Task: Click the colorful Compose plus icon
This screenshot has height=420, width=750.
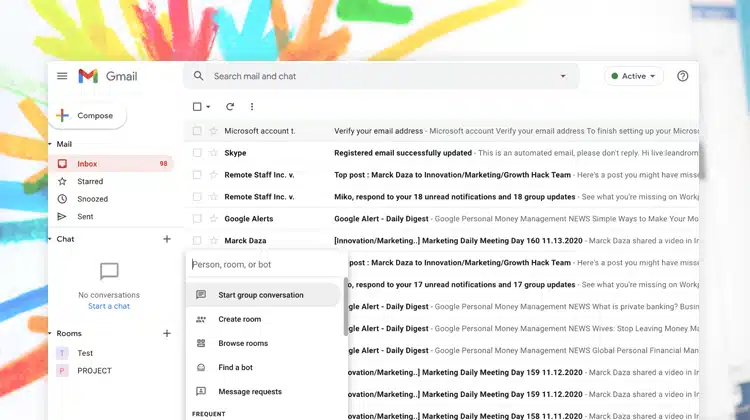Action: [62, 115]
